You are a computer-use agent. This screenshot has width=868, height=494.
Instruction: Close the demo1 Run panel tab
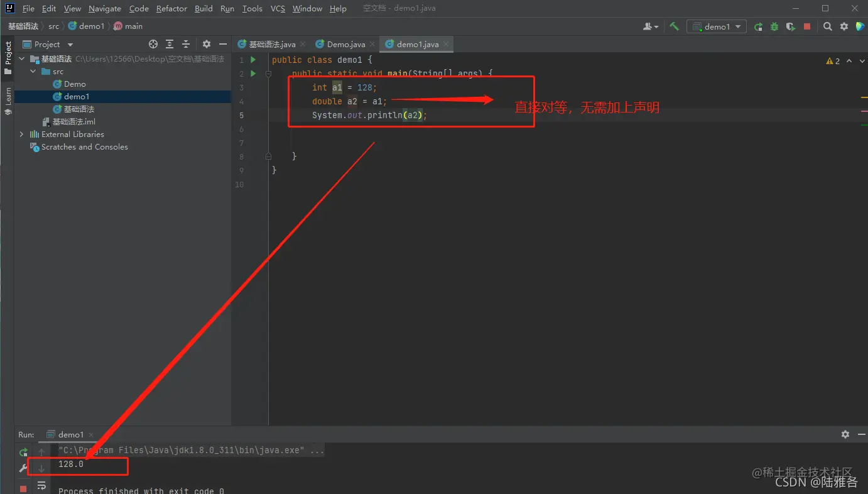[x=91, y=434]
